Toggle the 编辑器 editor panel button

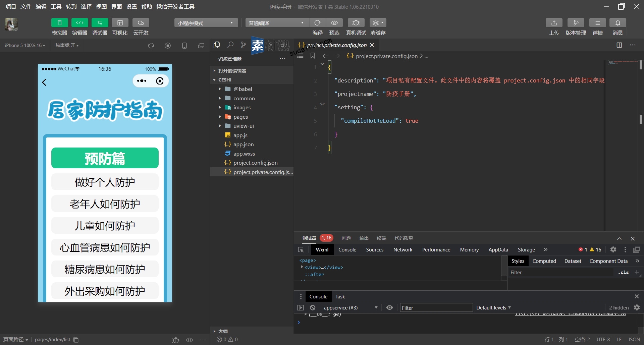(x=79, y=23)
